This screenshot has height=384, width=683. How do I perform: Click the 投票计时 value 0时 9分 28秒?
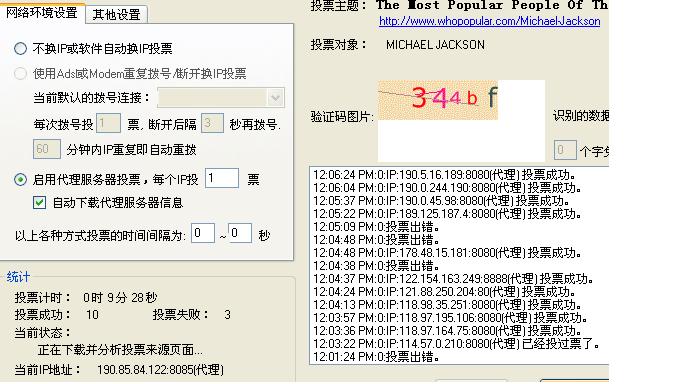pyautogui.click(x=120, y=297)
